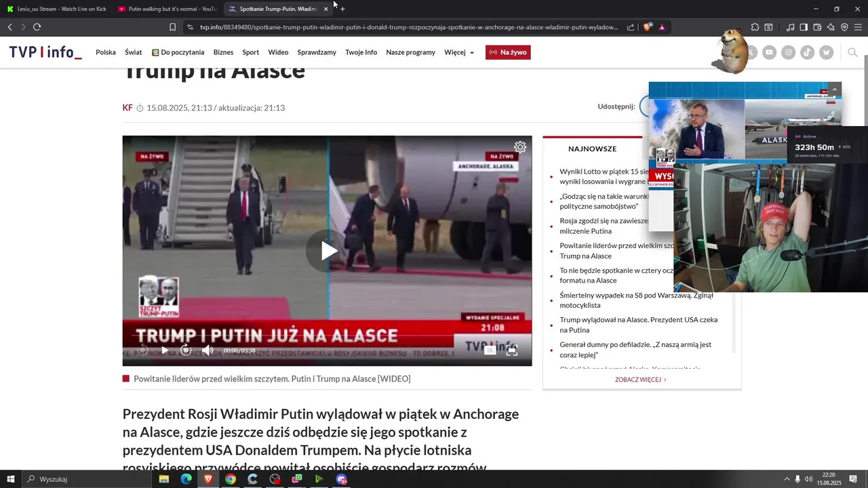Open the extensions puzzle icon
The height and width of the screenshot is (488, 868).
point(755,27)
